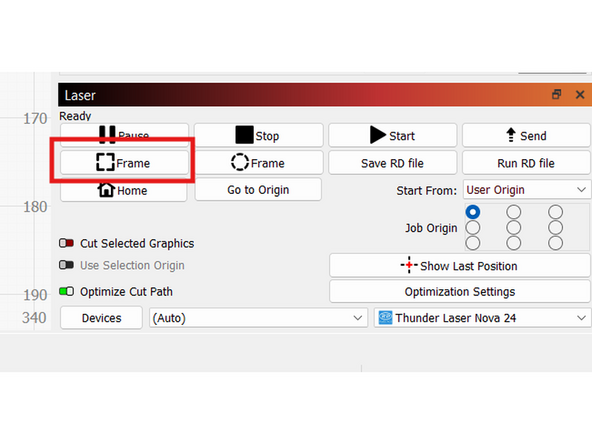Image resolution: width=592 pixels, height=444 pixels.
Task: Close the Laser panel
Action: (580, 94)
